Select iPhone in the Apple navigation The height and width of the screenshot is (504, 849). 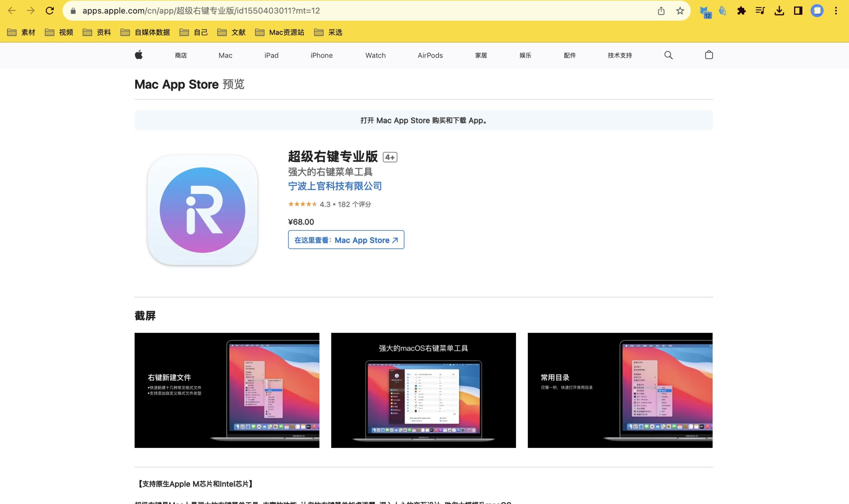pyautogui.click(x=321, y=55)
